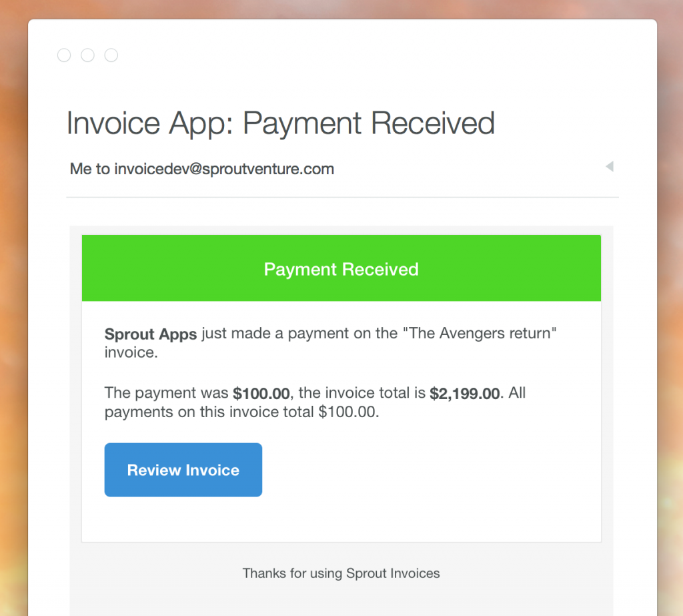Click empty white space right of Review Invoice

point(427,470)
